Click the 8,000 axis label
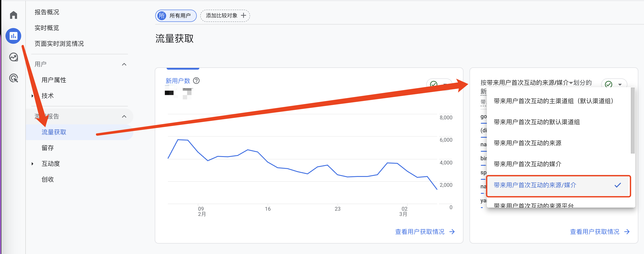 (446, 118)
